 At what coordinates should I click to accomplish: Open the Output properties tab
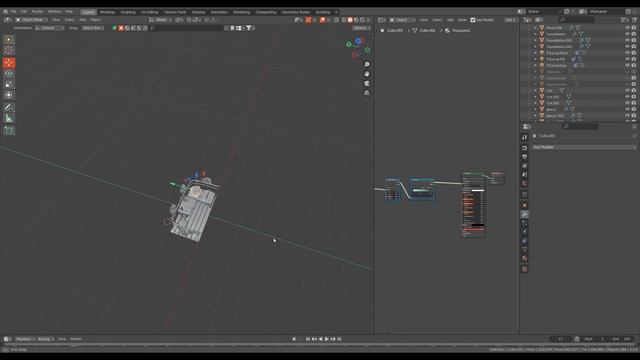click(524, 157)
